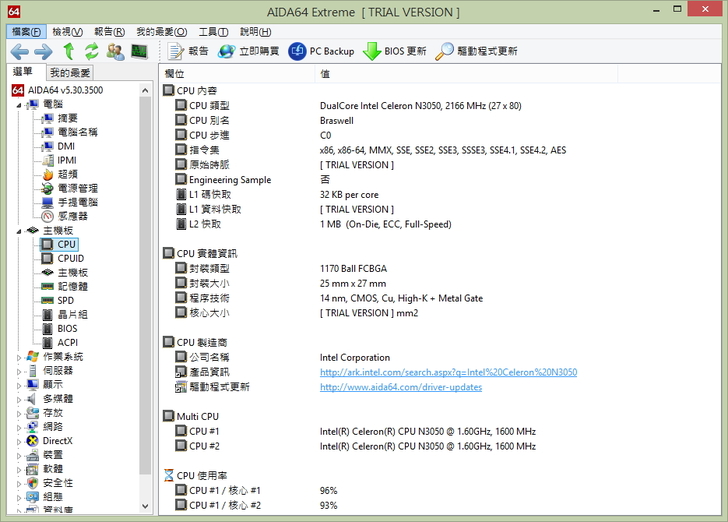
Task: Open the 工具(T) menu
Action: click(213, 32)
